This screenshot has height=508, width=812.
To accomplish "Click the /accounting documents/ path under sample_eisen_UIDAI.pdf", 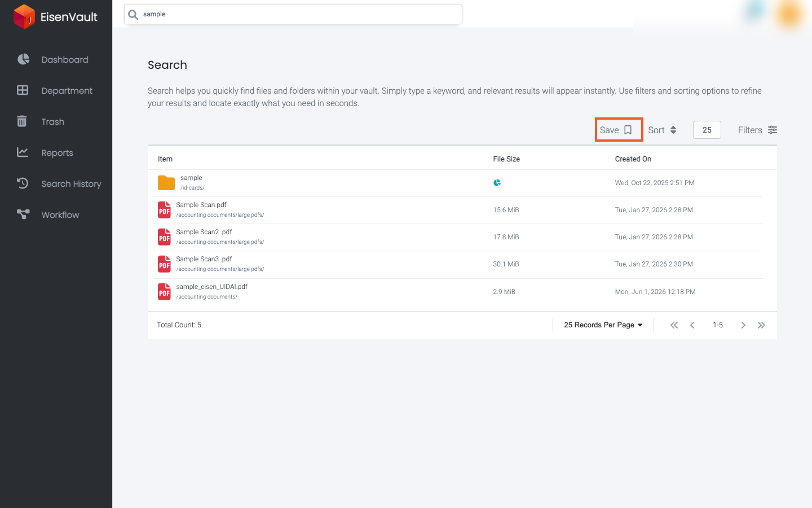I will point(207,297).
